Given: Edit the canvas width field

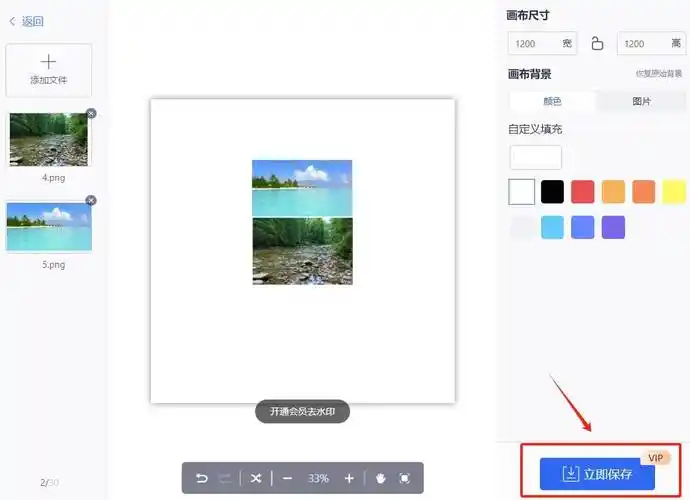Looking at the screenshot, I should coord(542,43).
